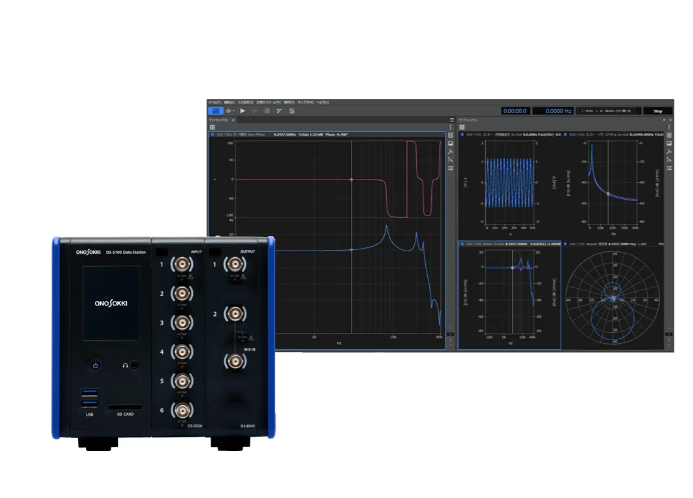This screenshot has height=498, width=693.
Task: Close the left graph window tab
Action: [x=233, y=119]
